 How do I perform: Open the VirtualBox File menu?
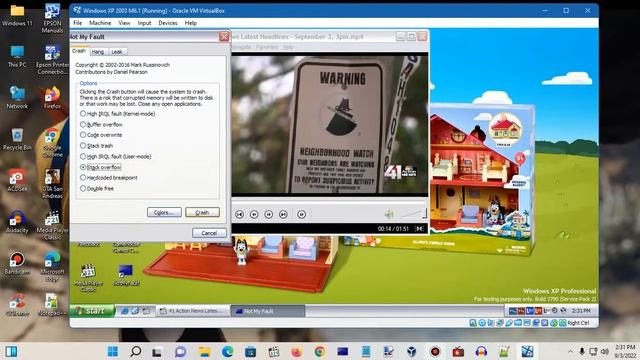pos(78,23)
